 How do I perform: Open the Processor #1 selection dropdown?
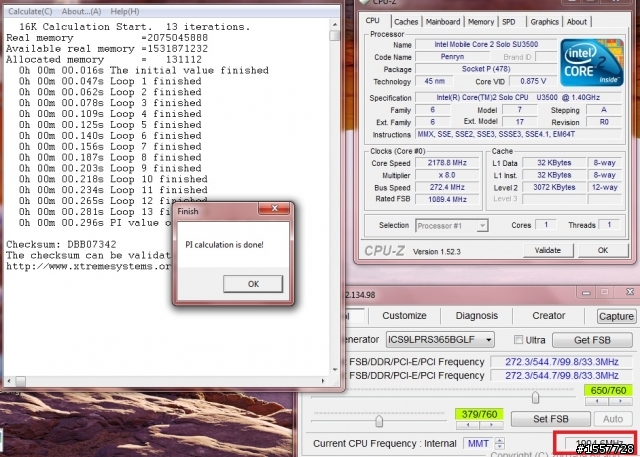(451, 225)
